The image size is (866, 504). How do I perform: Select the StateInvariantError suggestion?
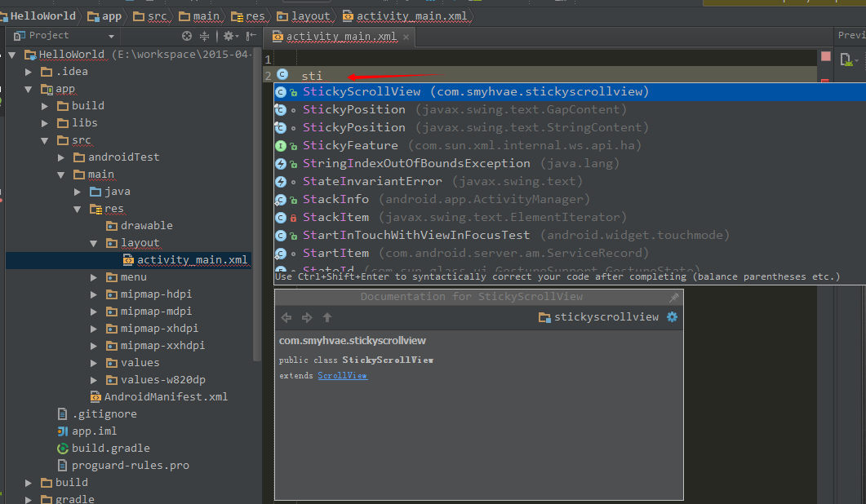(x=570, y=181)
